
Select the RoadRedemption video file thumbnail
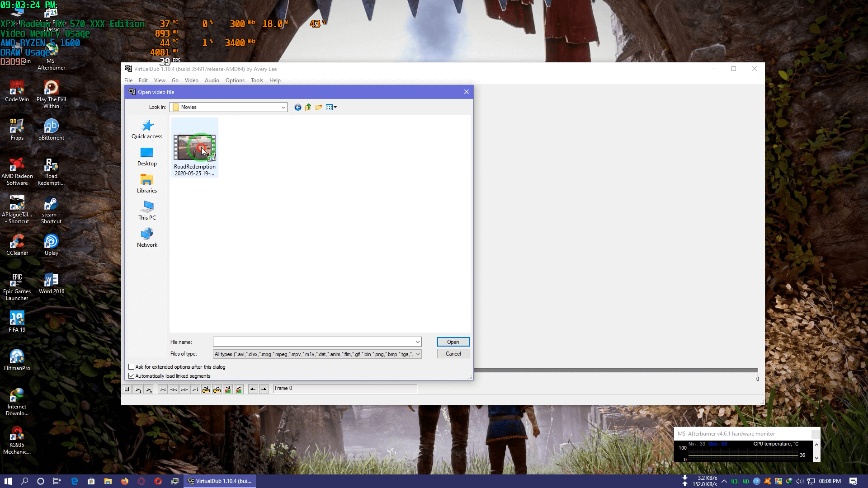pos(195,148)
